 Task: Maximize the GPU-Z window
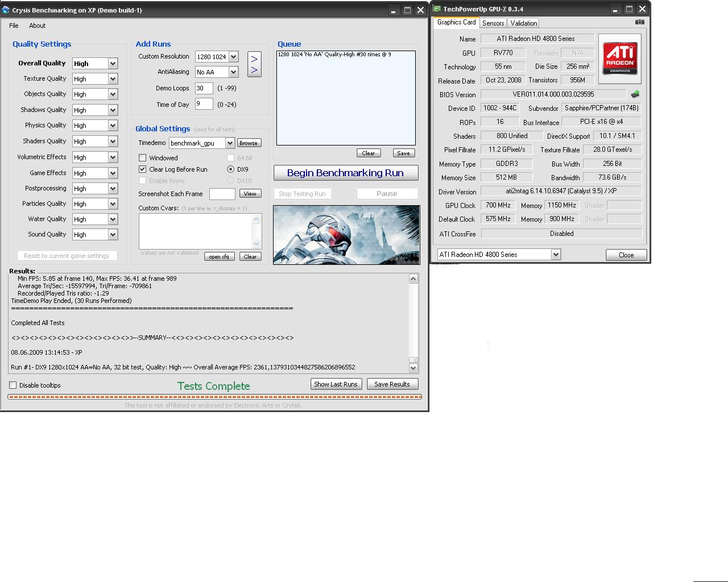[x=629, y=9]
